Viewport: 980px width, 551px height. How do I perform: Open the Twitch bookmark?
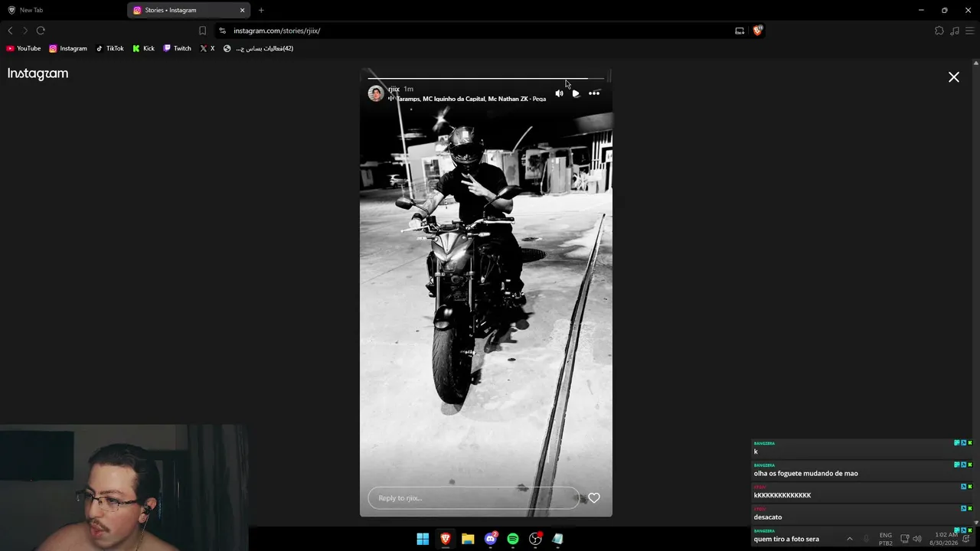pyautogui.click(x=177, y=48)
